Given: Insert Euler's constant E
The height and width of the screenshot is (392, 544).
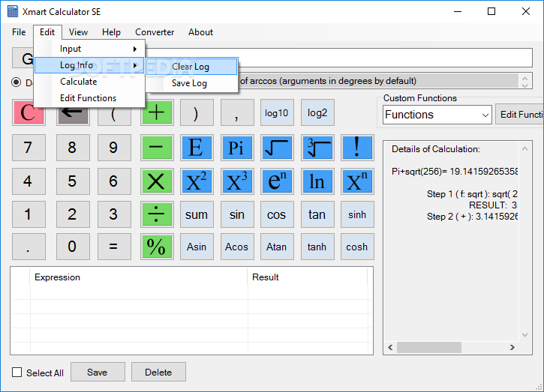Looking at the screenshot, I should click(x=197, y=148).
